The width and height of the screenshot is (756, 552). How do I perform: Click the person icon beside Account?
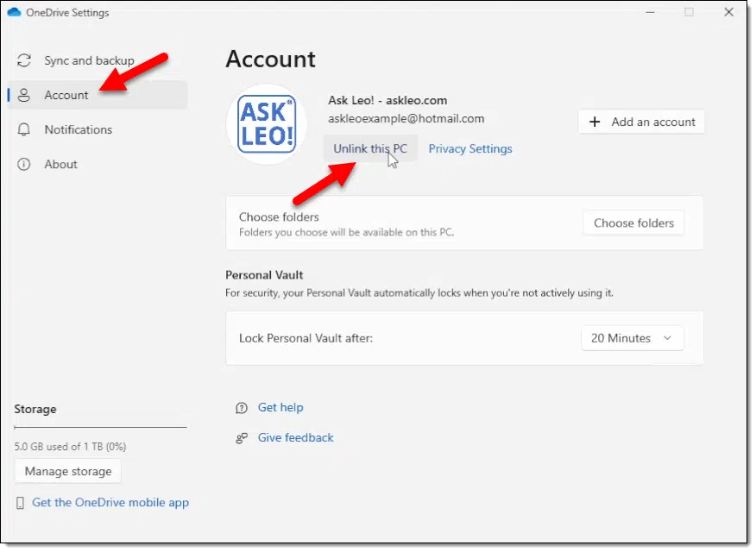(x=23, y=95)
